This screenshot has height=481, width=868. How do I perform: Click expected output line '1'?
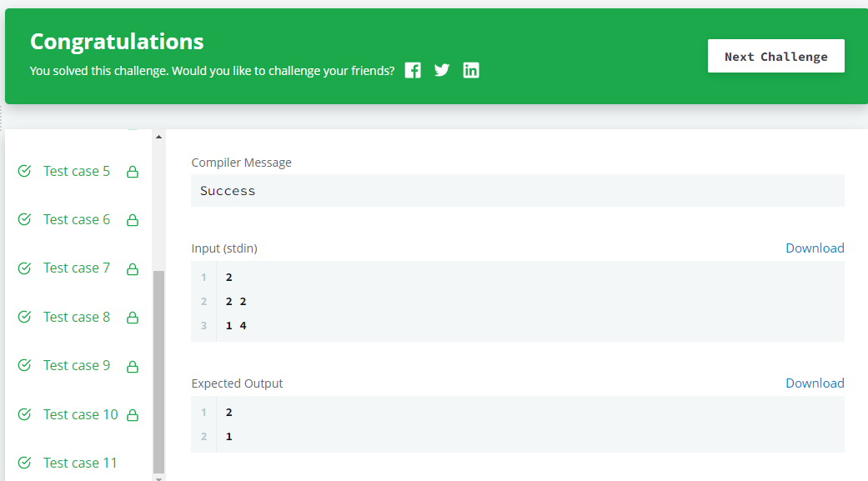point(228,437)
